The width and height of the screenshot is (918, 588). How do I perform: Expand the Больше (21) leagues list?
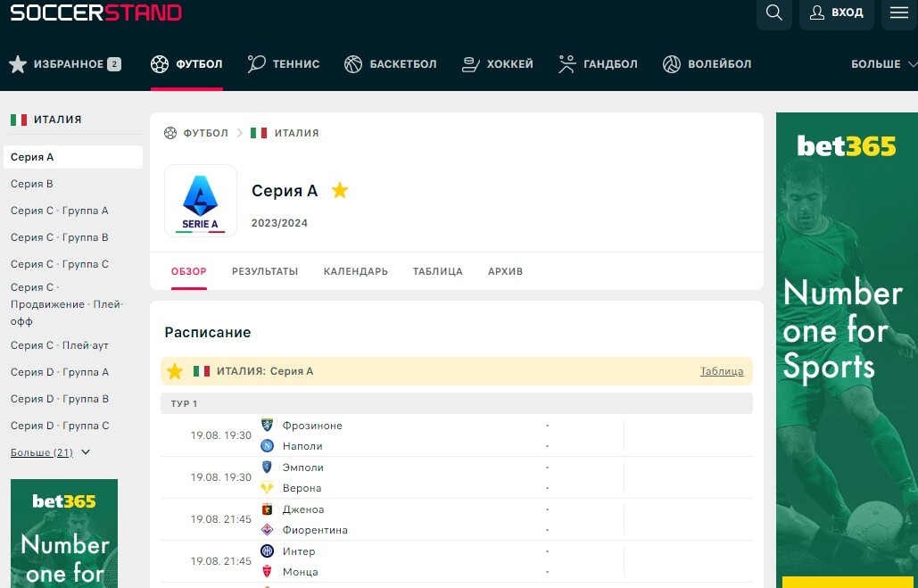pos(42,452)
